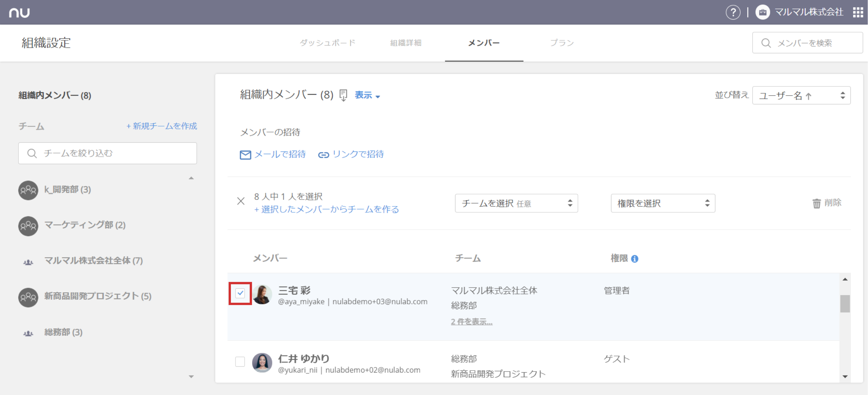868x395 pixels.
Task: Click 選択したメンバーからチームを作る link
Action: point(326,209)
